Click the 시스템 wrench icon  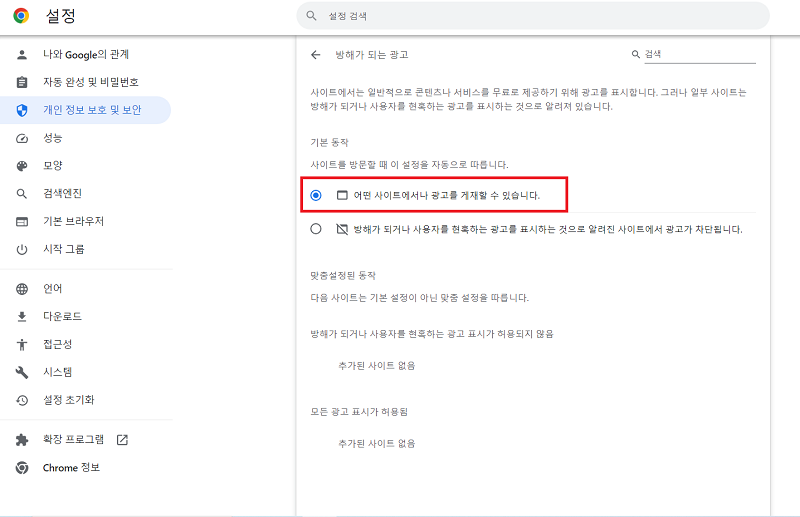coord(22,372)
